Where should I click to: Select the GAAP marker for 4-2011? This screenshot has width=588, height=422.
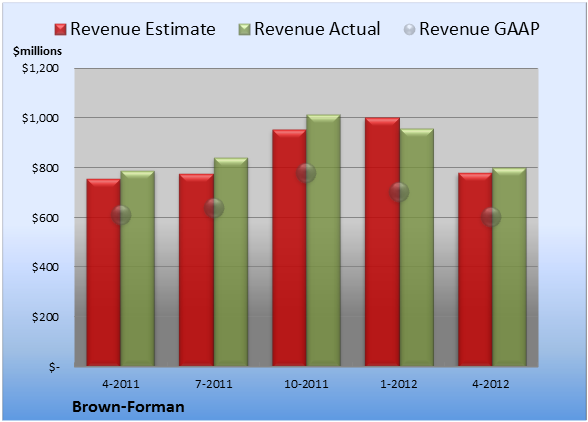click(x=121, y=215)
